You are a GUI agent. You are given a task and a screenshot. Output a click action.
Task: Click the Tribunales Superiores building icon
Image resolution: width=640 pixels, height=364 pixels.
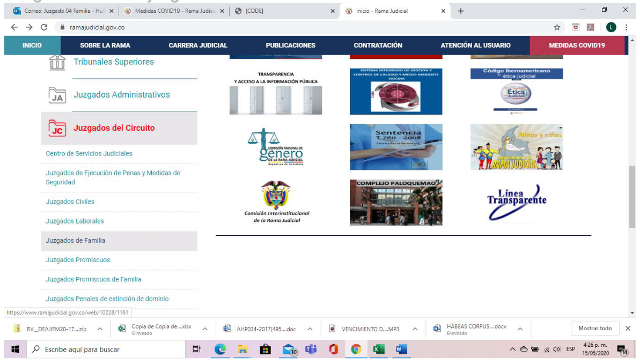pos(57,62)
